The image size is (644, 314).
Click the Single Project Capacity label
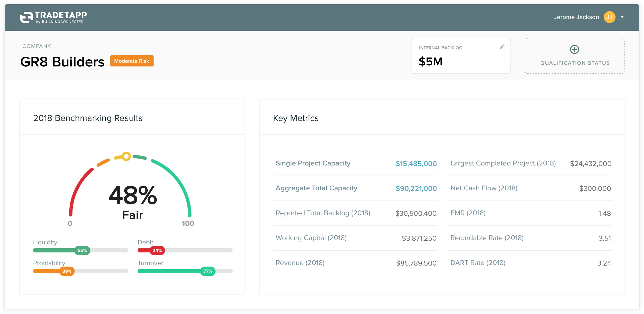[313, 163]
